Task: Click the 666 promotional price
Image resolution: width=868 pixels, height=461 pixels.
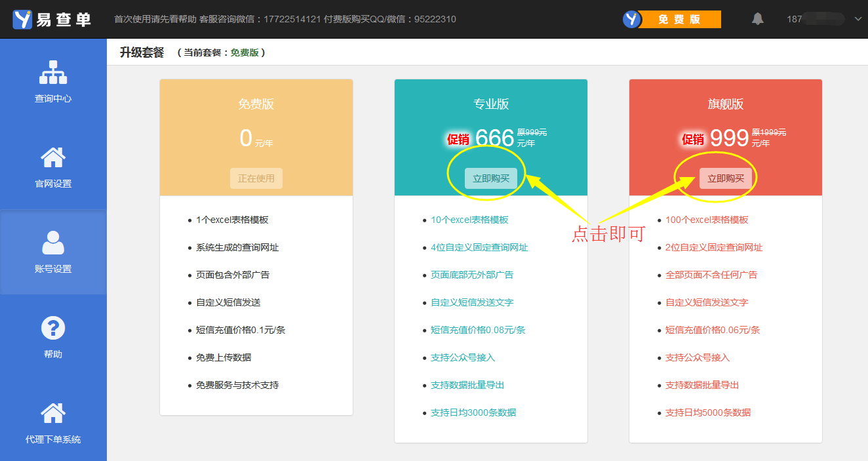Action: (494, 138)
